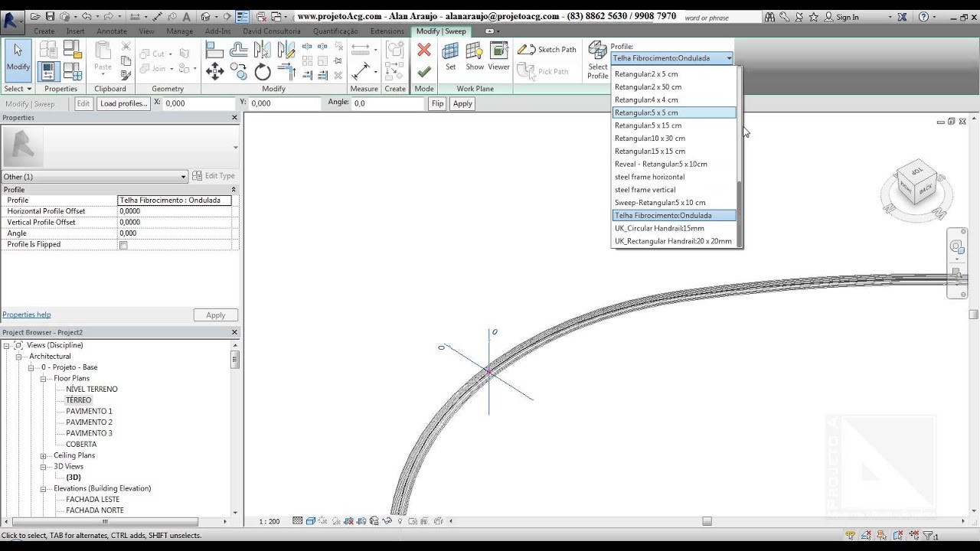Click the X offset input field
This screenshot has width=980, height=551.
[199, 103]
